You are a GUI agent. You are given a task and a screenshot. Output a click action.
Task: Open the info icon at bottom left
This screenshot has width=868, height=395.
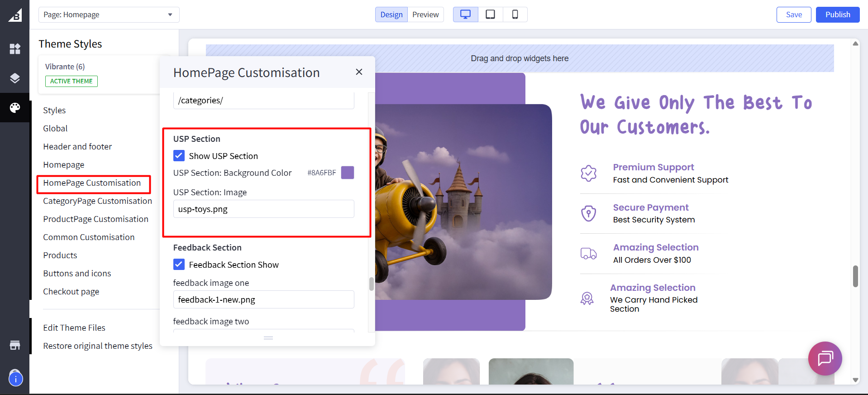[x=15, y=379]
